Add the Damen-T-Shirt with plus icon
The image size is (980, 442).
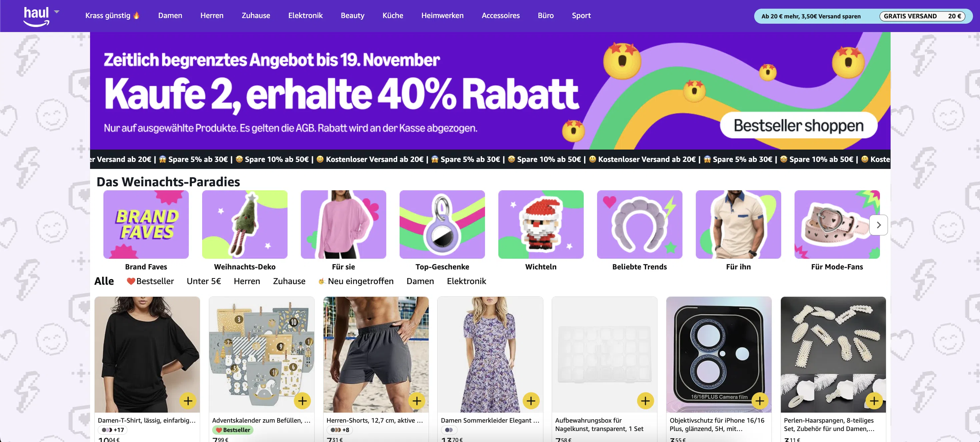pyautogui.click(x=188, y=401)
